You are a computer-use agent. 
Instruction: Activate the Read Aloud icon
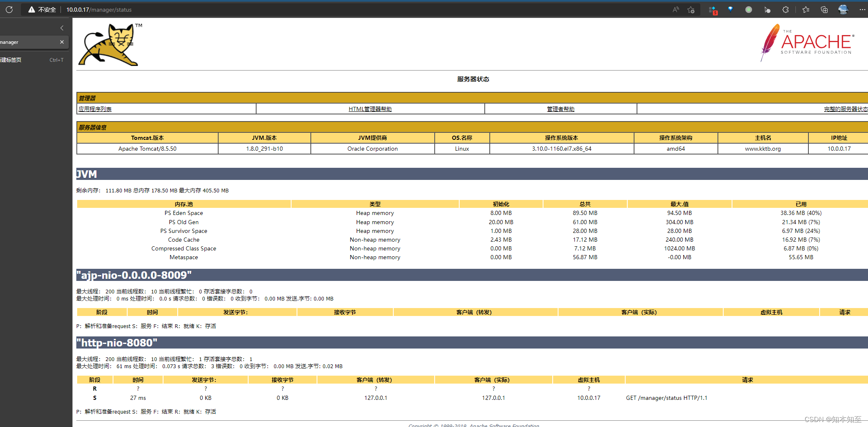[676, 10]
